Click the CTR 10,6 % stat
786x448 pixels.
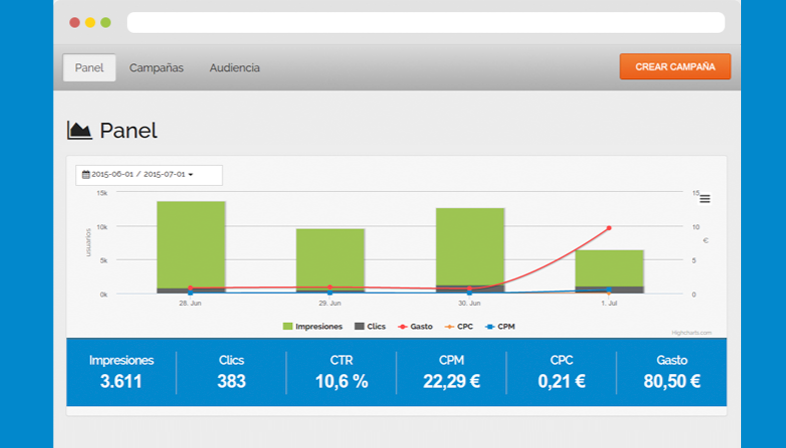[341, 372]
